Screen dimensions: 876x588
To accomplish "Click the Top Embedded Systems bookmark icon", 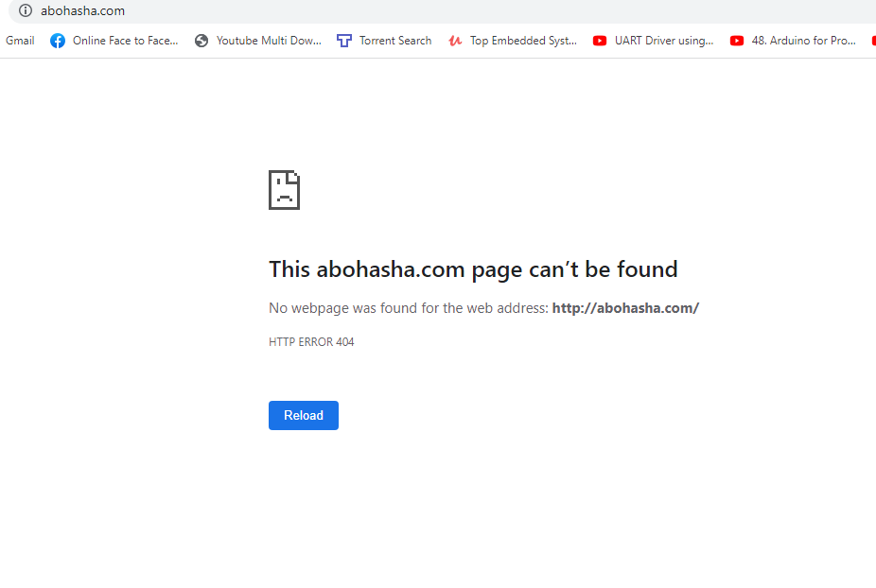I will [455, 41].
